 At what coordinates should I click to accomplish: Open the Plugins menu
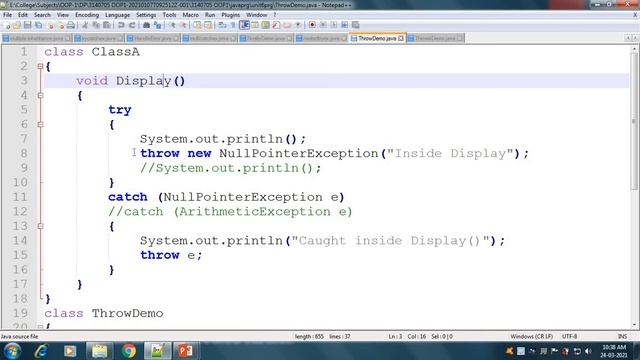point(231,15)
